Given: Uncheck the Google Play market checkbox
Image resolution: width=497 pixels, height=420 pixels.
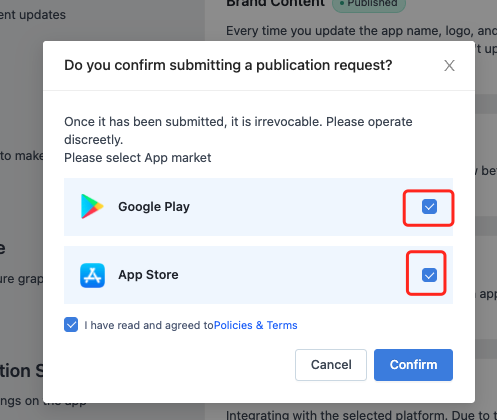Looking at the screenshot, I should pyautogui.click(x=429, y=207).
